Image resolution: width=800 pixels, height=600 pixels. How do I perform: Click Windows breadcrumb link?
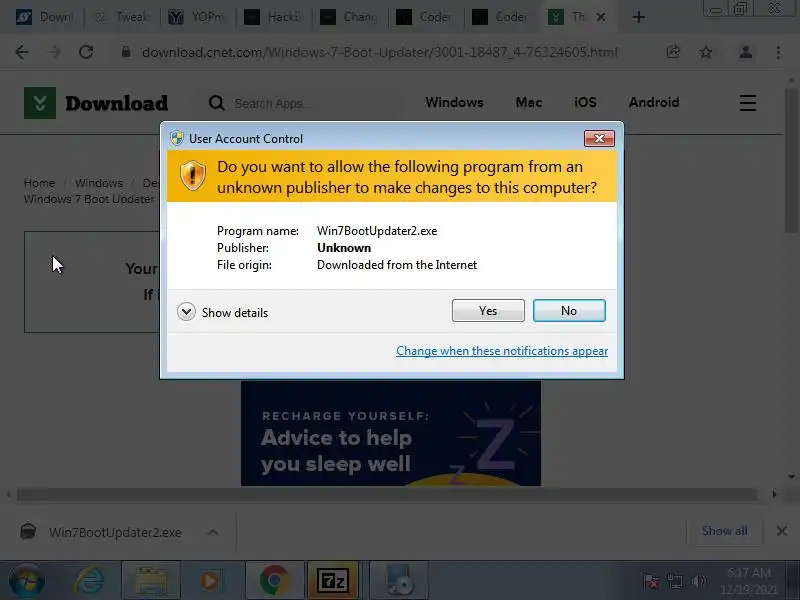(99, 183)
